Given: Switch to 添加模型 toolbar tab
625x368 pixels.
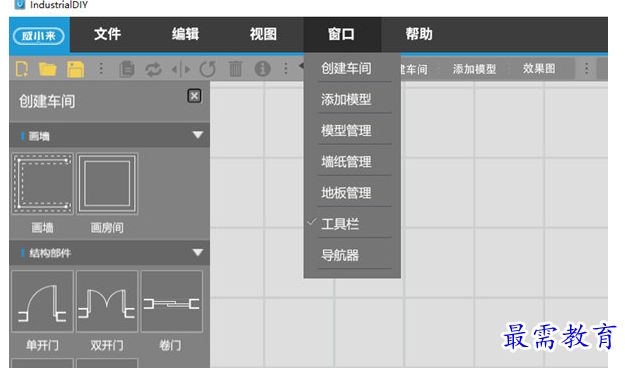Looking at the screenshot, I should coord(474,69).
